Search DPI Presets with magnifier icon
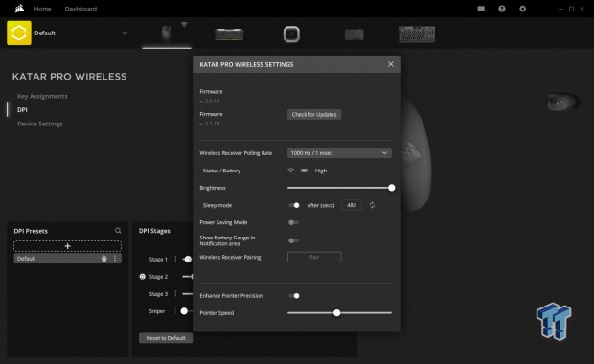Viewport: 594px width, 364px height. 118,231
